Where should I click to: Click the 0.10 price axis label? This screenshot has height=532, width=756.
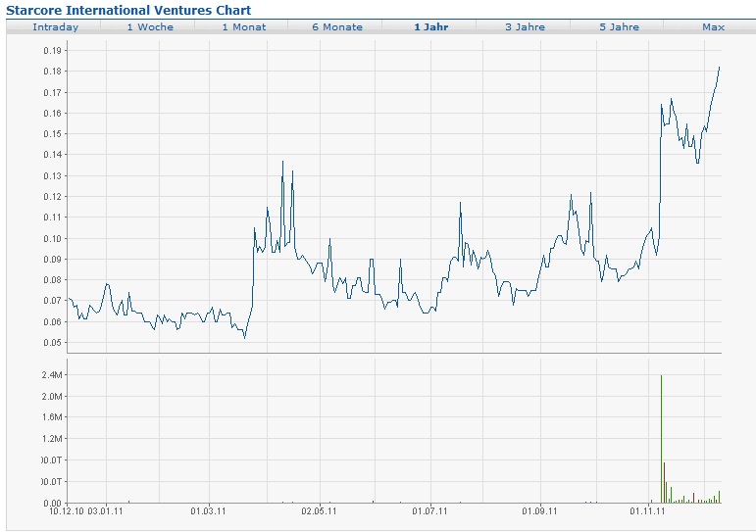[53, 238]
